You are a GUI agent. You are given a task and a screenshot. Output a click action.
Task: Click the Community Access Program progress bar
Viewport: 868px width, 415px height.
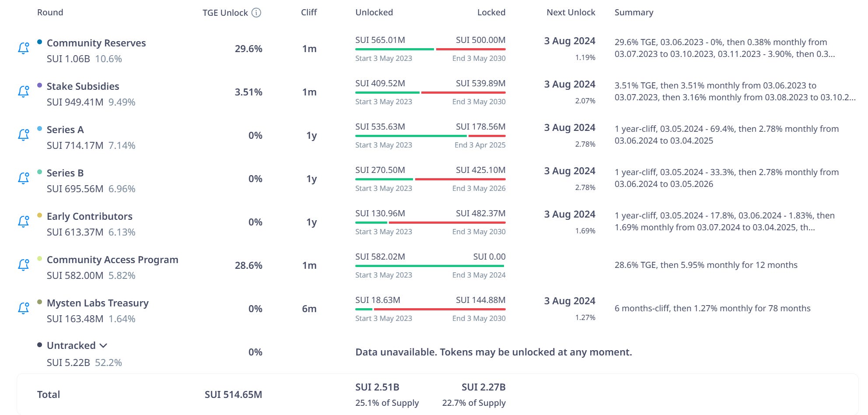pyautogui.click(x=430, y=266)
